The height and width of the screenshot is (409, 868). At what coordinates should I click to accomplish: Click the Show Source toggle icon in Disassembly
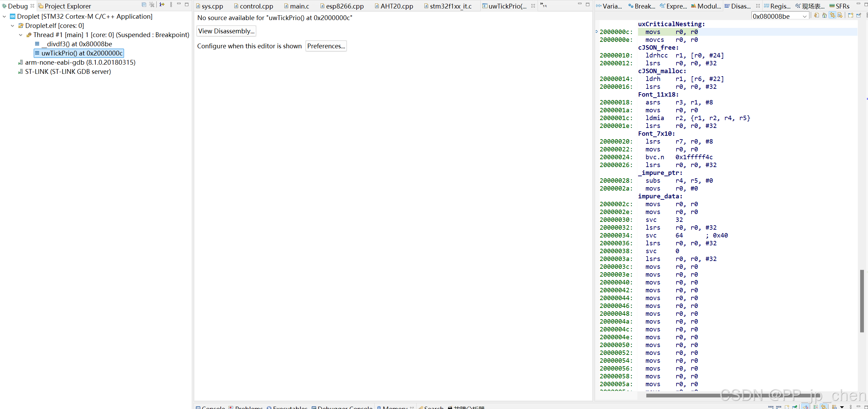[x=840, y=15]
